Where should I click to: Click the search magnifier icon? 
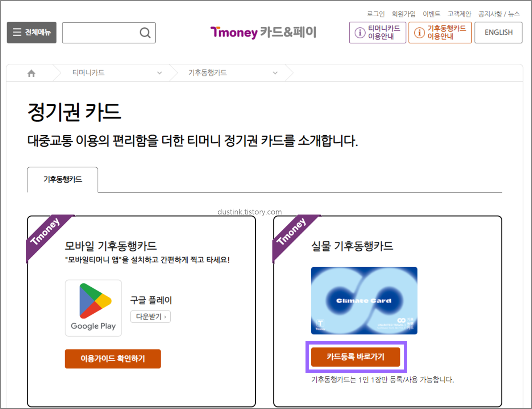coord(145,33)
